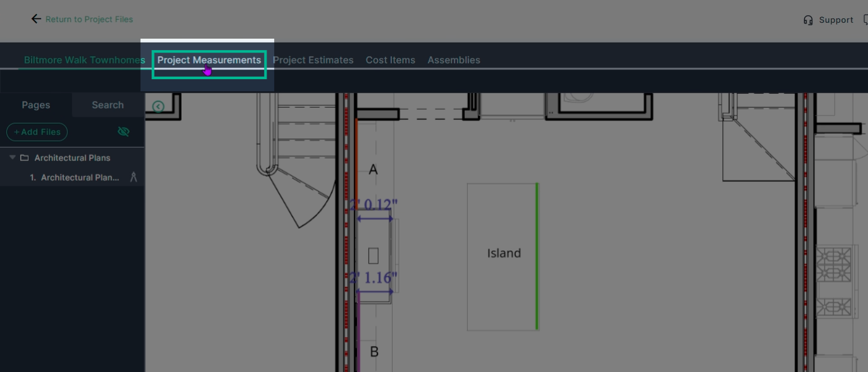Open Support via headset icon
The height and width of the screenshot is (372, 868).
[x=808, y=20]
